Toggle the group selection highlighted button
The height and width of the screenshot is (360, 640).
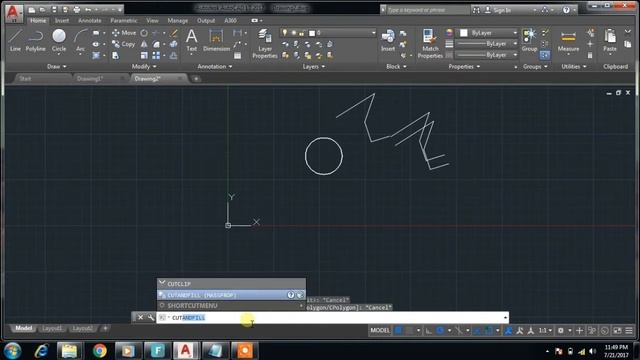tap(545, 55)
